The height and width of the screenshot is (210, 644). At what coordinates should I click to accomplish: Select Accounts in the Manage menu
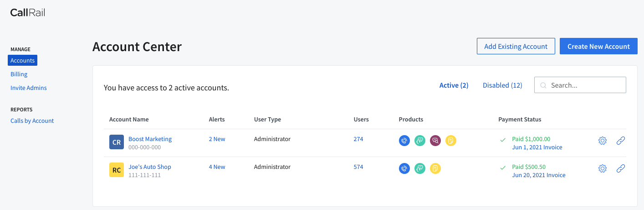[22, 60]
